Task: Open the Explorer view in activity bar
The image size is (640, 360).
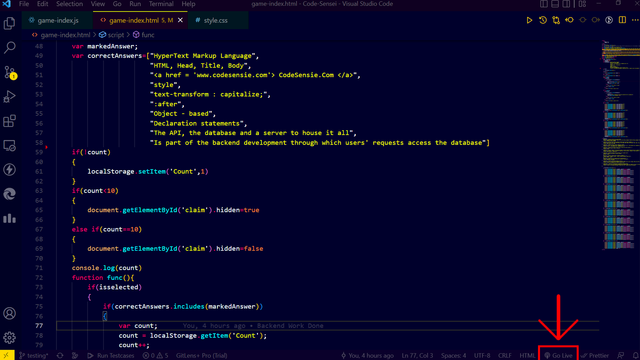Action: click(9, 23)
